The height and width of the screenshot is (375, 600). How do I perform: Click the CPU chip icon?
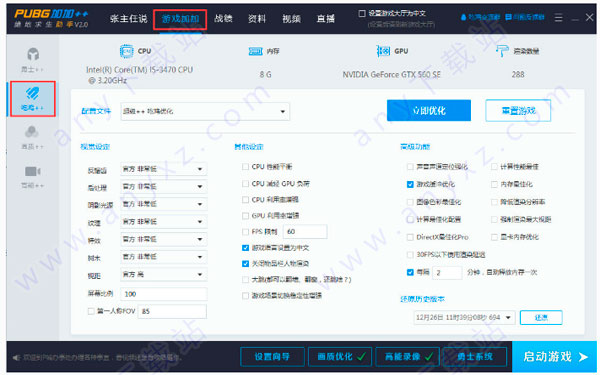point(127,51)
